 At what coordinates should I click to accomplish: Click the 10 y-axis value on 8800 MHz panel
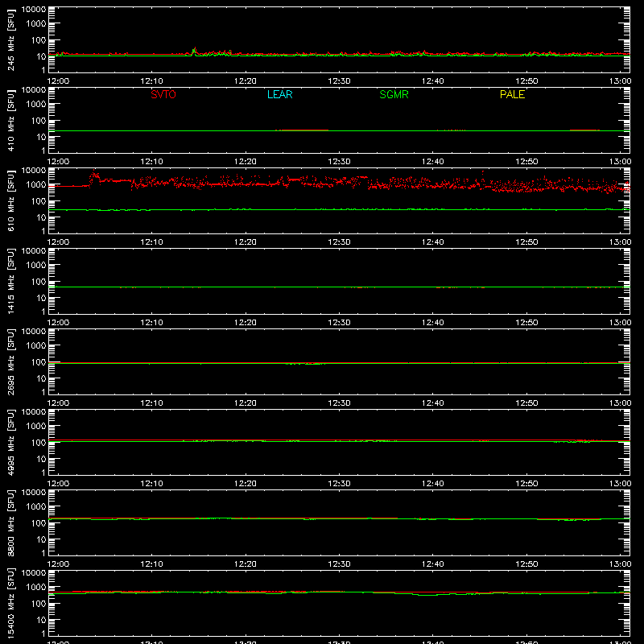[x=41, y=539]
